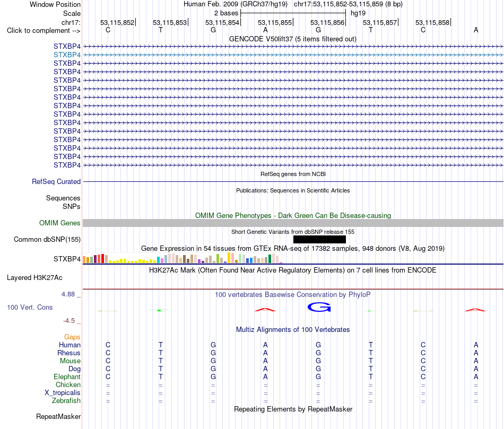Click the X_tropicalis alignment row label

[63, 393]
